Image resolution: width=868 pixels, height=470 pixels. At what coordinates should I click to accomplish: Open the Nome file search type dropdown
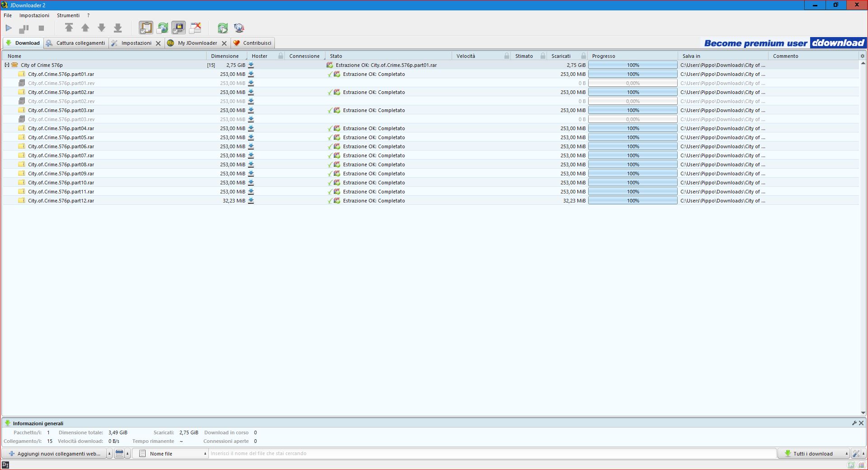(170, 454)
